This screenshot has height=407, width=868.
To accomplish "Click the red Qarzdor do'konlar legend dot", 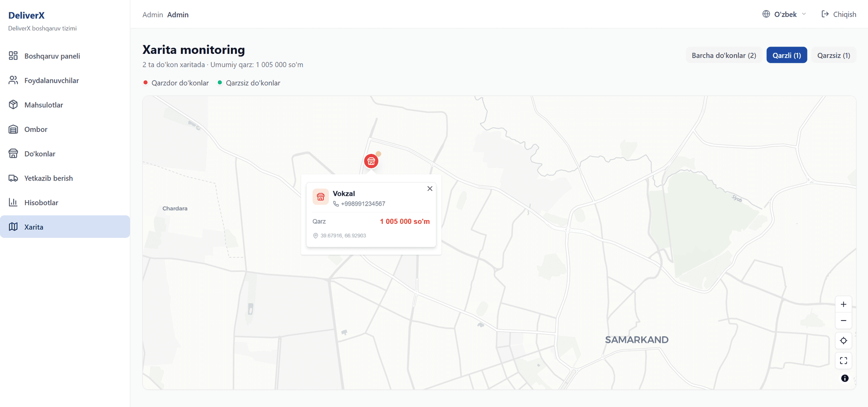I will pos(145,83).
